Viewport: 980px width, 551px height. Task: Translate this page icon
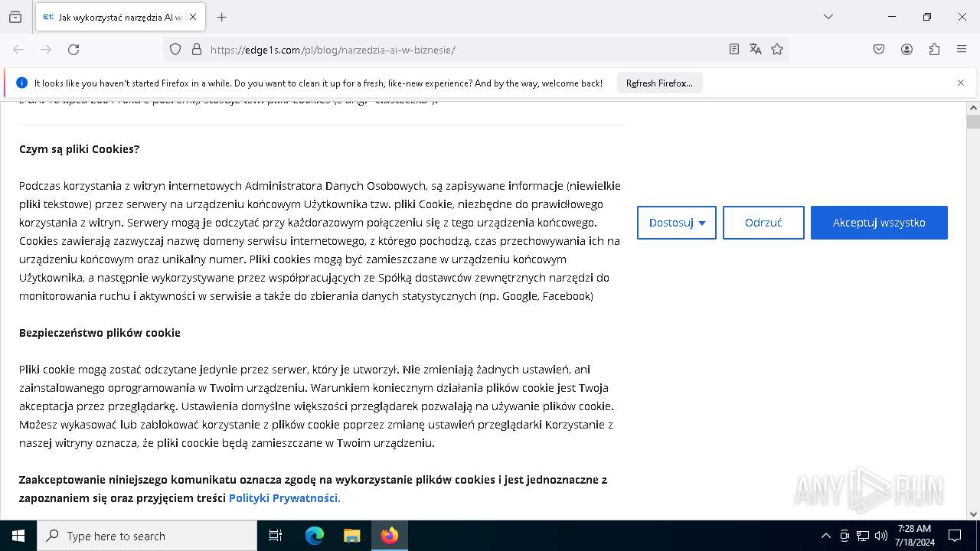[756, 49]
